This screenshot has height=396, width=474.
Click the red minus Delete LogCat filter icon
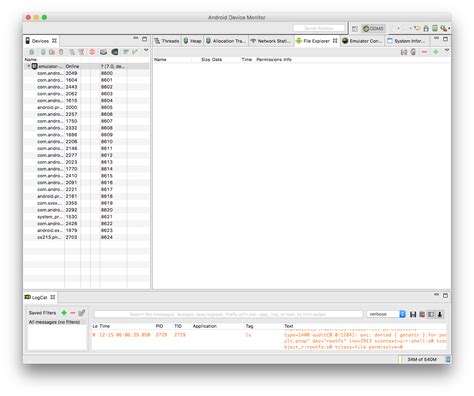73,313
